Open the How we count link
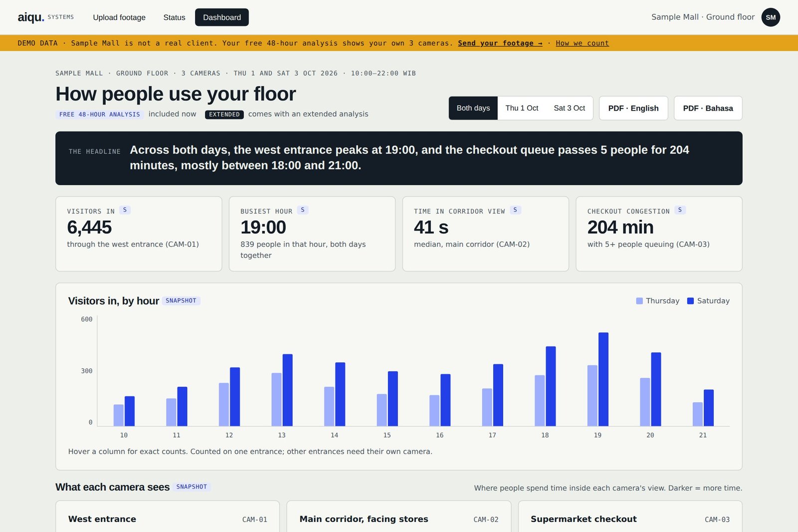This screenshot has width=798, height=532. [x=582, y=43]
